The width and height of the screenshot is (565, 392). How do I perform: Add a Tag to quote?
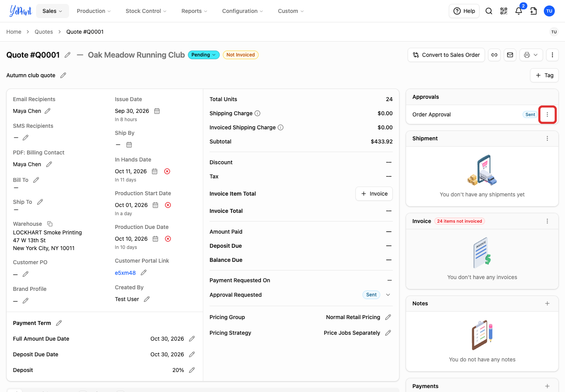(545, 75)
